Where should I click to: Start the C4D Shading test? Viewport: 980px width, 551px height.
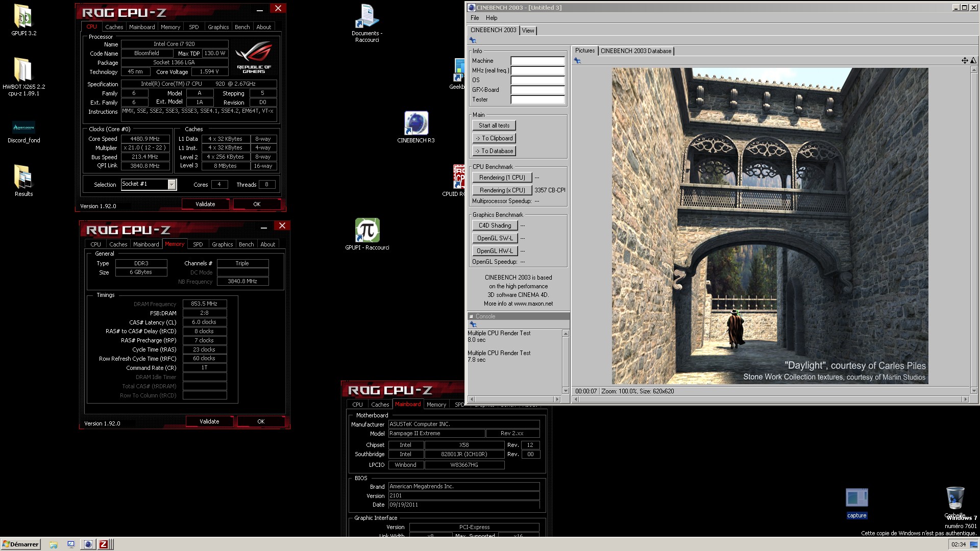[x=495, y=226]
